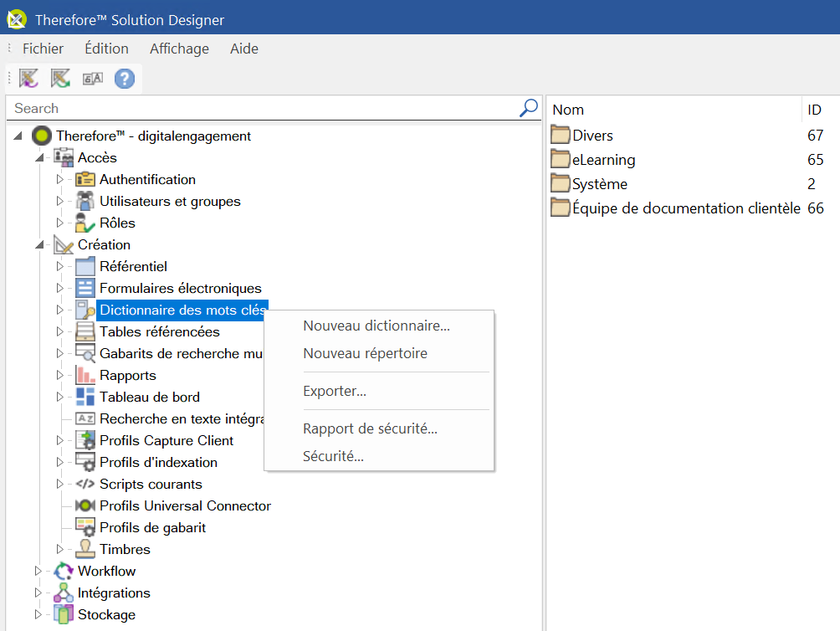Open the Fichier menu
The width and height of the screenshot is (840, 631).
click(x=43, y=49)
